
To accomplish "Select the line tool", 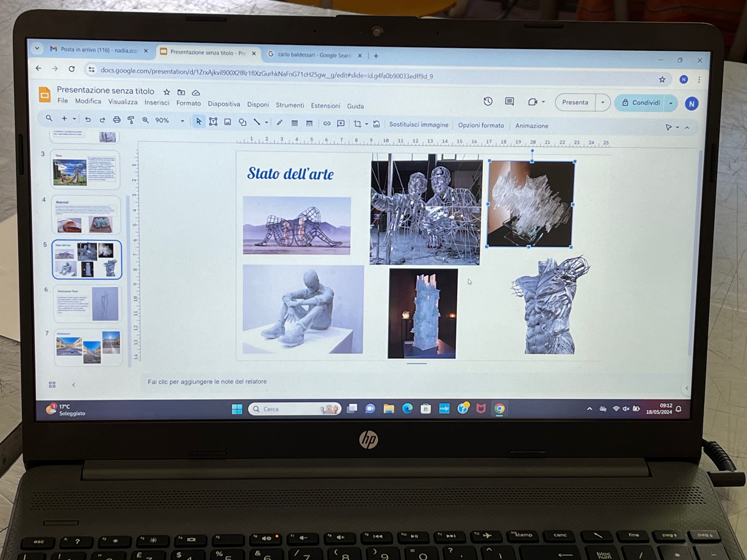I will pos(257,122).
